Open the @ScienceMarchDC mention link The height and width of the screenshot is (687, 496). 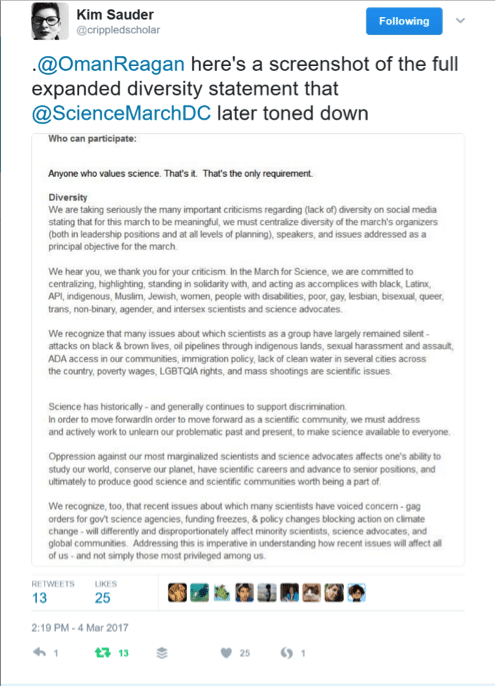pos(121,113)
